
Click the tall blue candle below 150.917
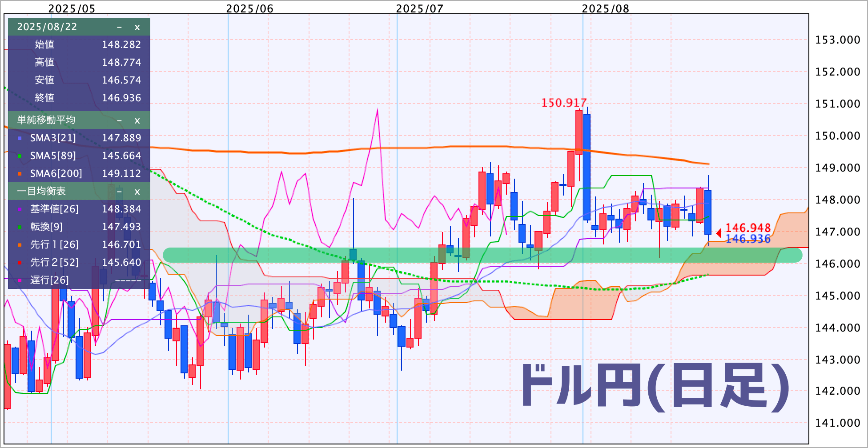tap(587, 167)
